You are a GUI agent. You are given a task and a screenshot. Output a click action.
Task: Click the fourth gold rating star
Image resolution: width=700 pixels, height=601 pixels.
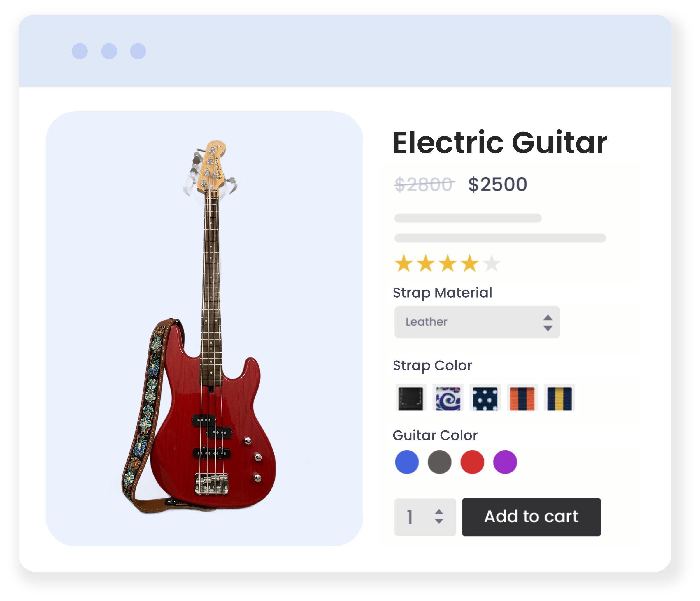(470, 263)
